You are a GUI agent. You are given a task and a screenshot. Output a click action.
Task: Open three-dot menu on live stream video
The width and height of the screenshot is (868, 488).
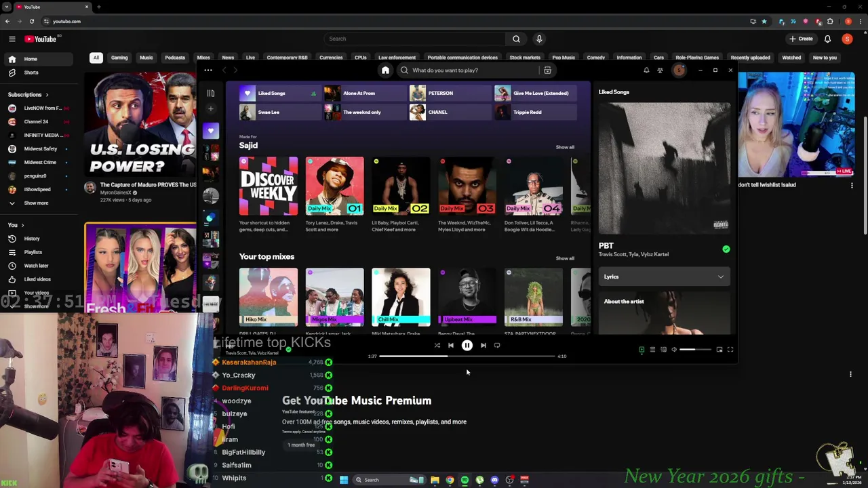[x=852, y=186]
